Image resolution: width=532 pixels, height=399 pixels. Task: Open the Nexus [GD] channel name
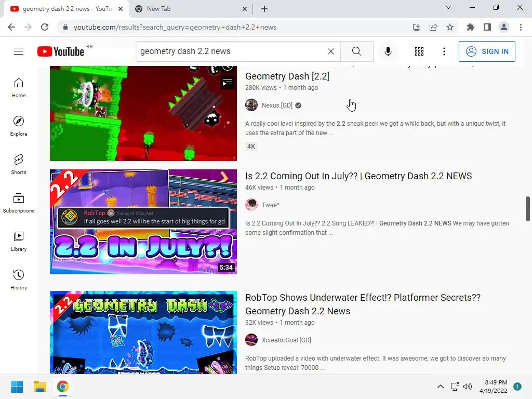[277, 105]
